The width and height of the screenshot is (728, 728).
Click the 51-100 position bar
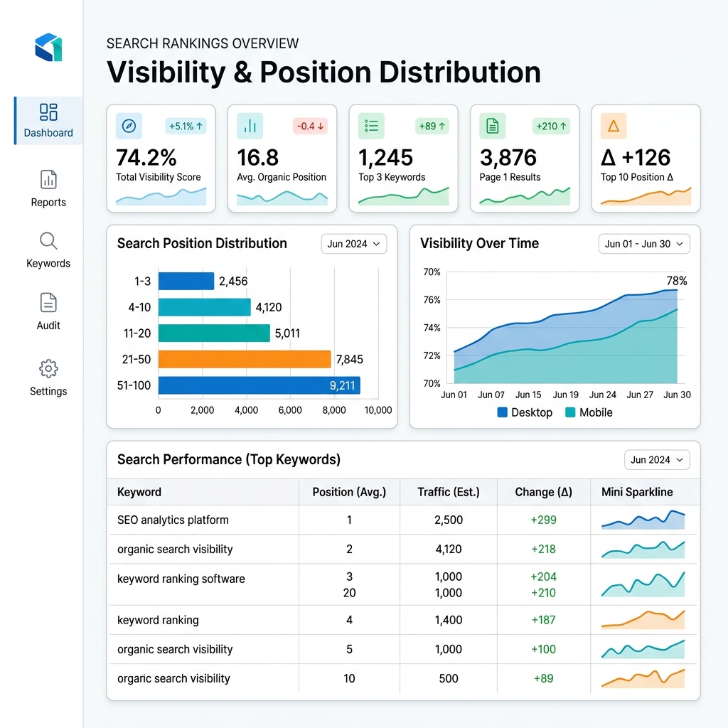259,385
